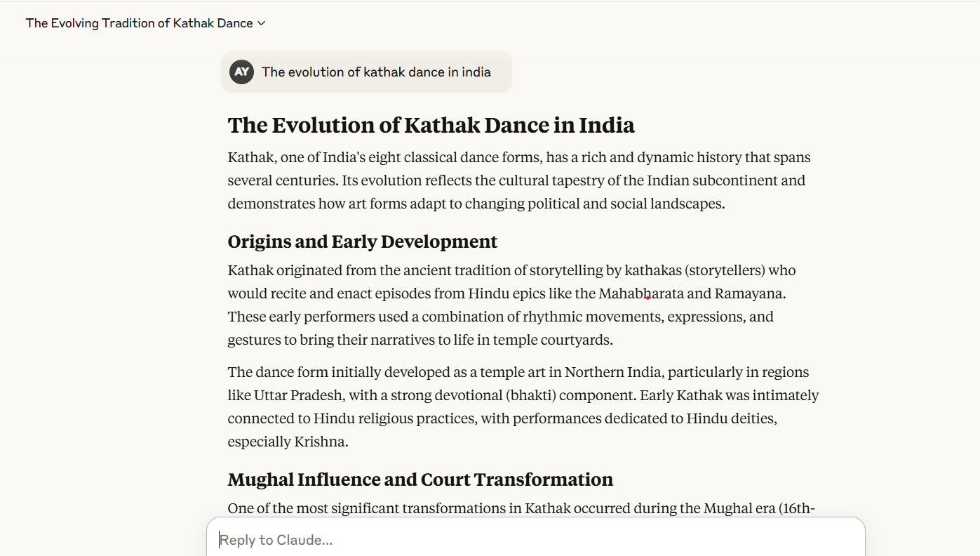This screenshot has width=980, height=556.
Task: Click the sentence beginning 'These early performers used'
Action: click(x=501, y=328)
